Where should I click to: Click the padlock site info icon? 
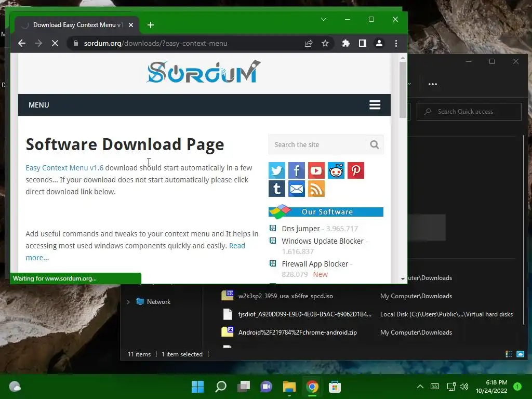click(76, 44)
